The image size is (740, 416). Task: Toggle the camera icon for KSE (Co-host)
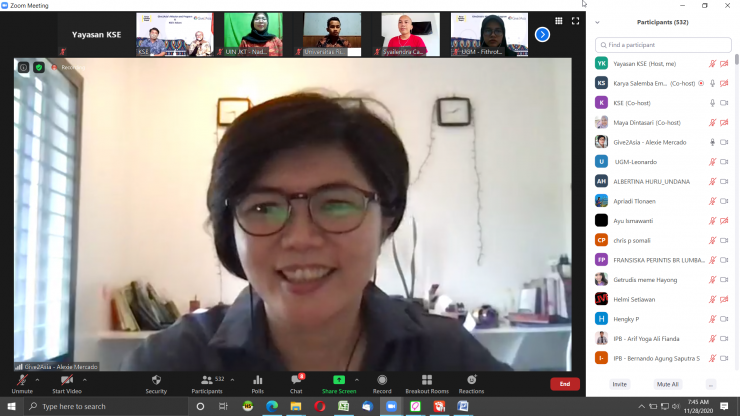point(724,103)
